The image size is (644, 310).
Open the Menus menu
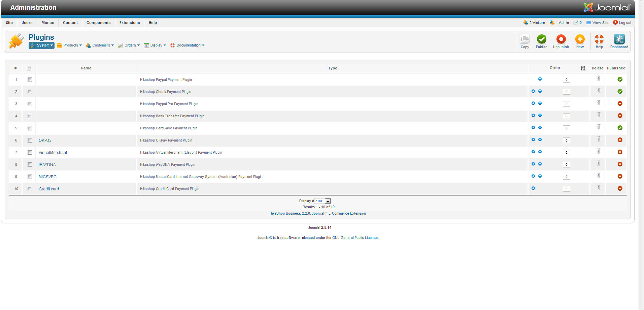click(x=48, y=23)
